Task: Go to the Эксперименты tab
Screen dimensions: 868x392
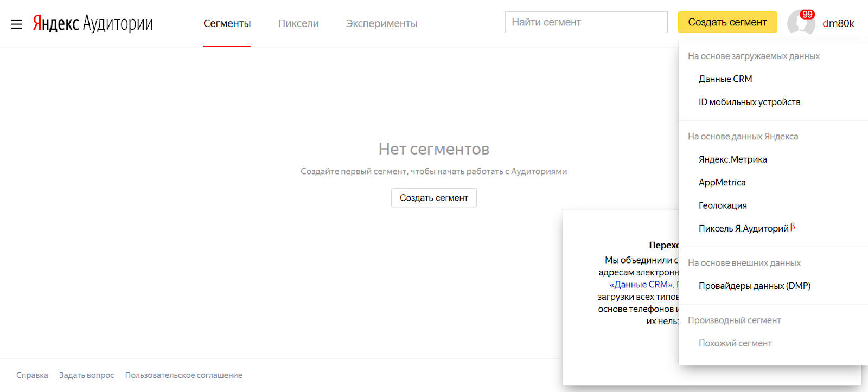Action: (x=381, y=23)
